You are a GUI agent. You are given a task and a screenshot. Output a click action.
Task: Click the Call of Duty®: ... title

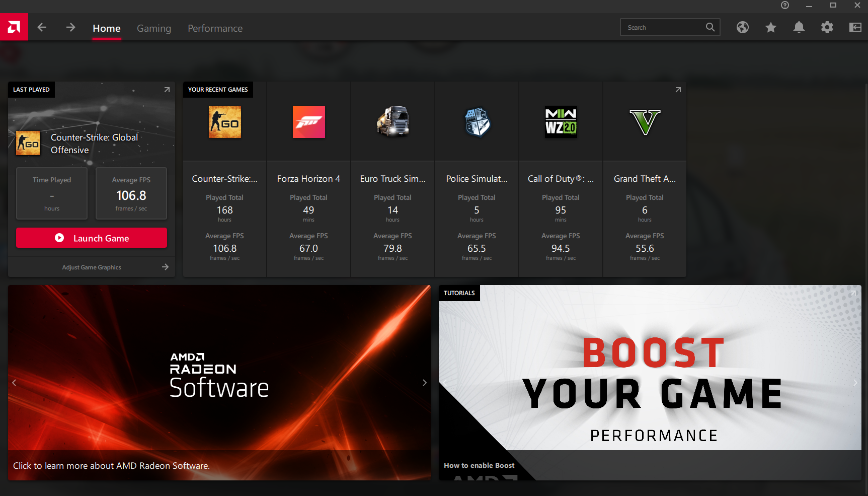(x=561, y=179)
